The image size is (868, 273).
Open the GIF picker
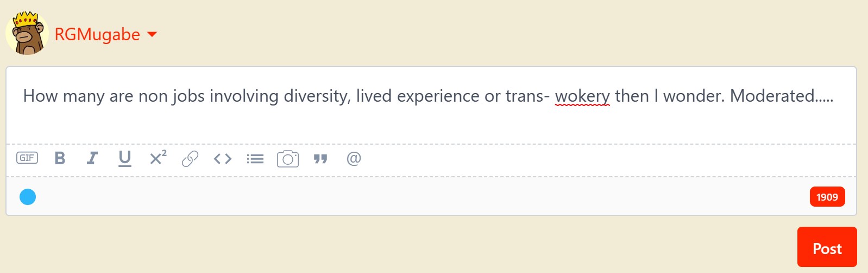tap(27, 158)
